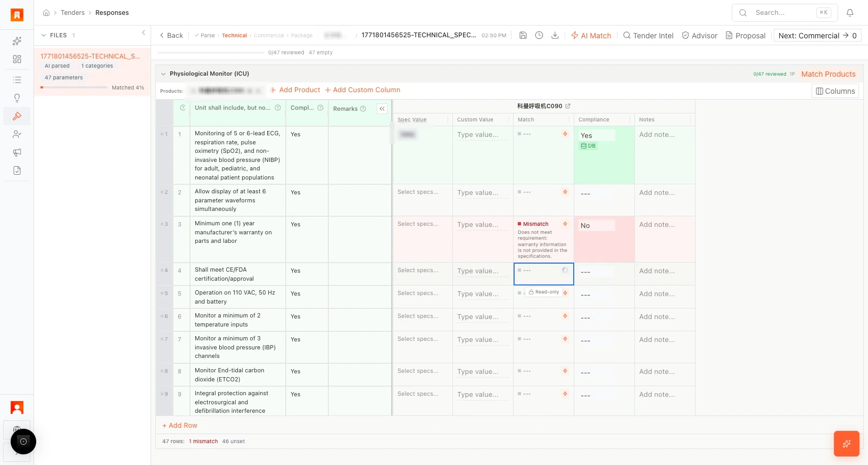The width and height of the screenshot is (868, 465).
Task: Open the lightbulb insights icon in sidebar
Action: point(17,98)
